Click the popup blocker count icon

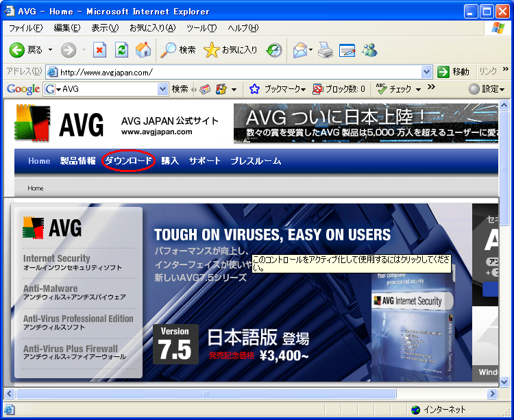pyautogui.click(x=317, y=89)
